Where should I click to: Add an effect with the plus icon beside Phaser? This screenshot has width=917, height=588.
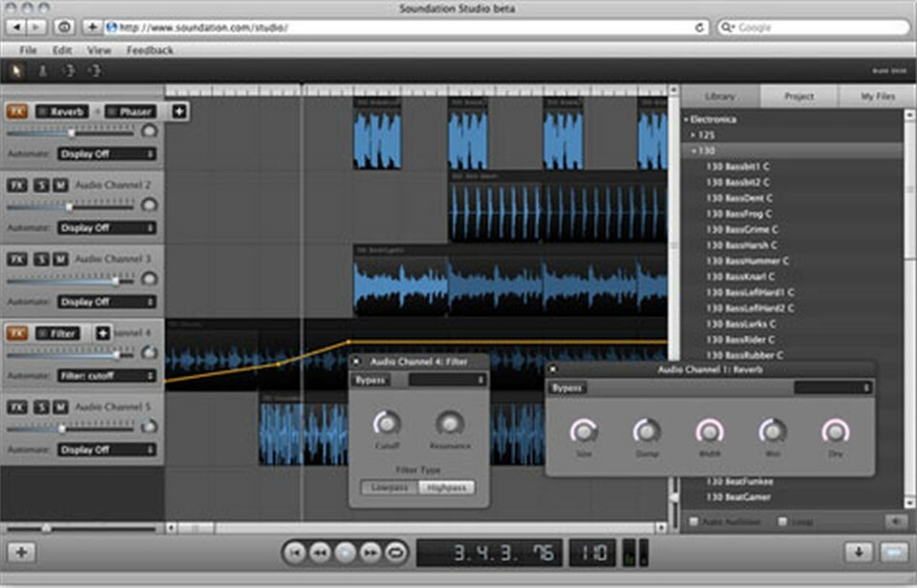click(179, 112)
